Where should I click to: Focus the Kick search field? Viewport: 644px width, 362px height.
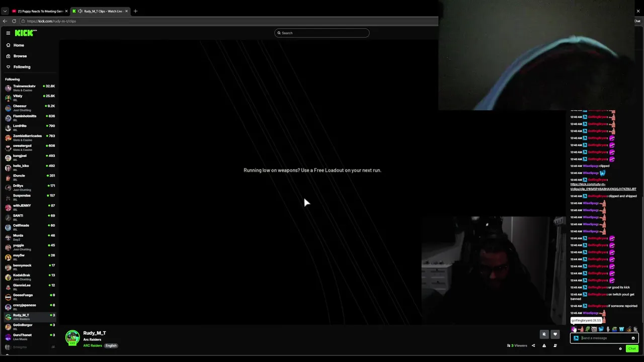321,33
